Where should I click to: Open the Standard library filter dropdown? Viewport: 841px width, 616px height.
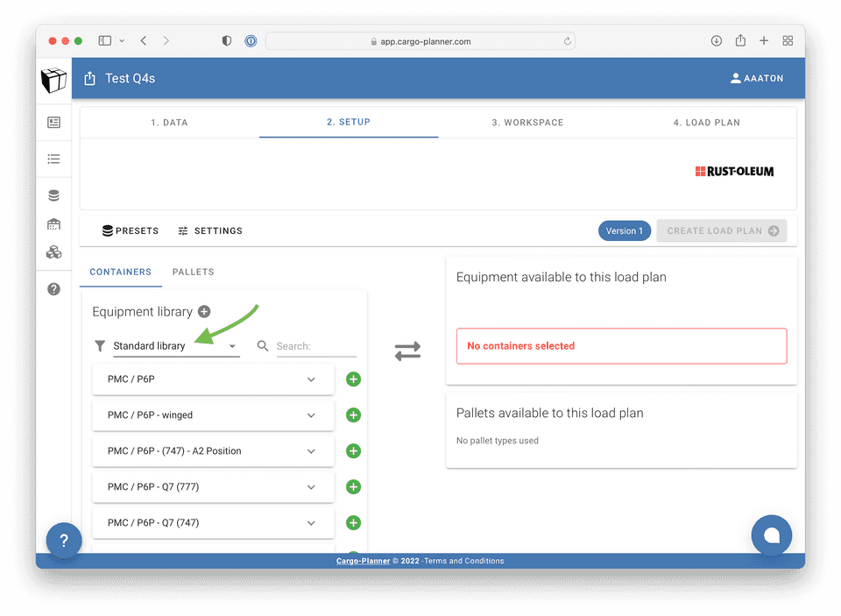pyautogui.click(x=175, y=346)
